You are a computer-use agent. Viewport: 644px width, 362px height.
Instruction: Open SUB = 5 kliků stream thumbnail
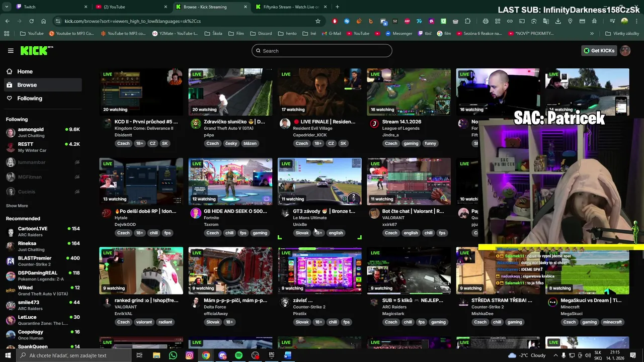click(x=409, y=271)
